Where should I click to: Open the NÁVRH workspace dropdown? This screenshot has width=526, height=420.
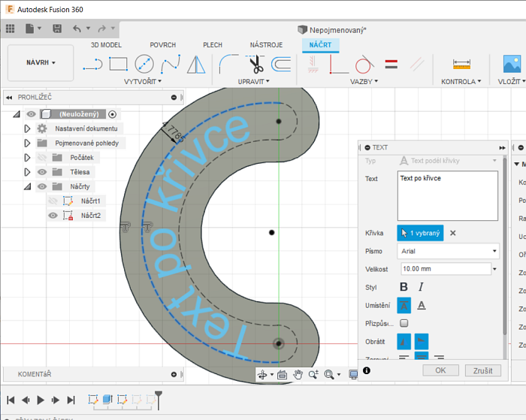tap(41, 62)
